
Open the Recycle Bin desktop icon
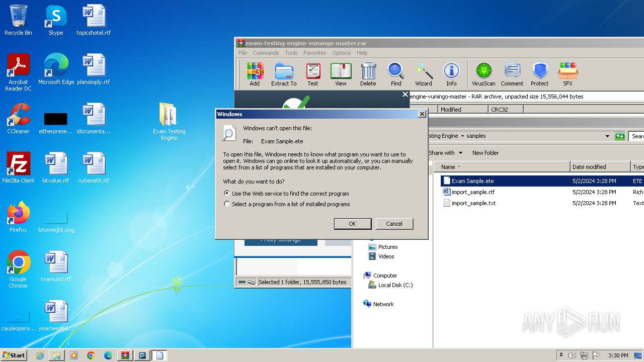click(18, 20)
